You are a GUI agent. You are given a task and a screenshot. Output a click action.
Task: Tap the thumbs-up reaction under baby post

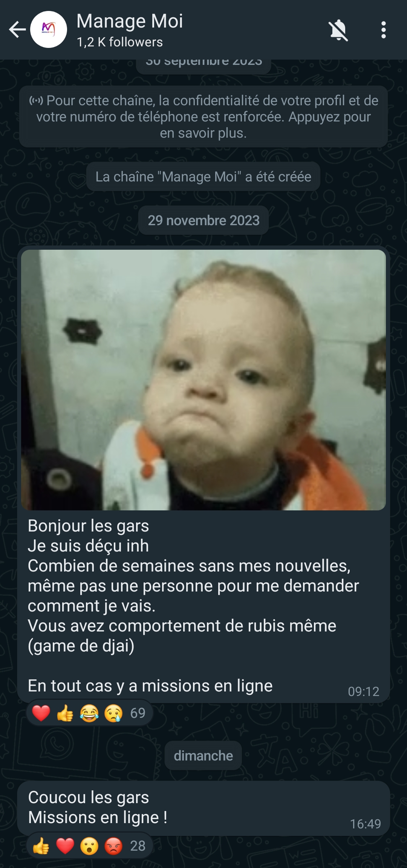point(65,713)
